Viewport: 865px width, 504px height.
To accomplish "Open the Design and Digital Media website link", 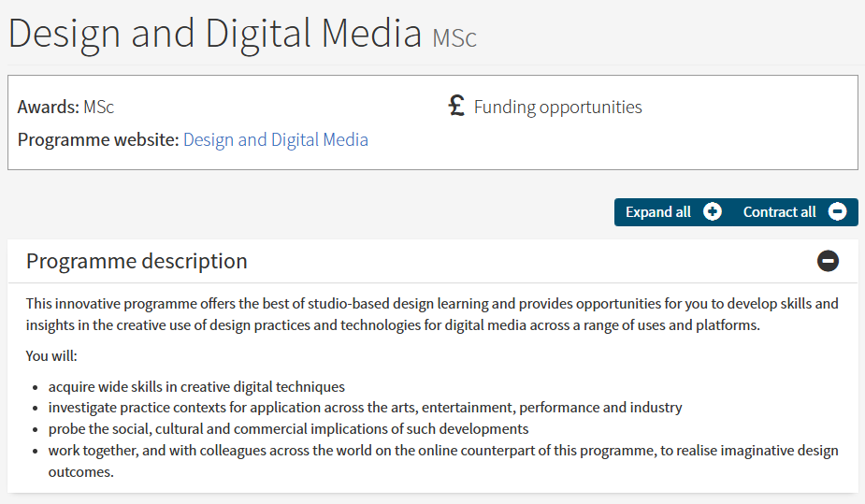I will point(276,140).
